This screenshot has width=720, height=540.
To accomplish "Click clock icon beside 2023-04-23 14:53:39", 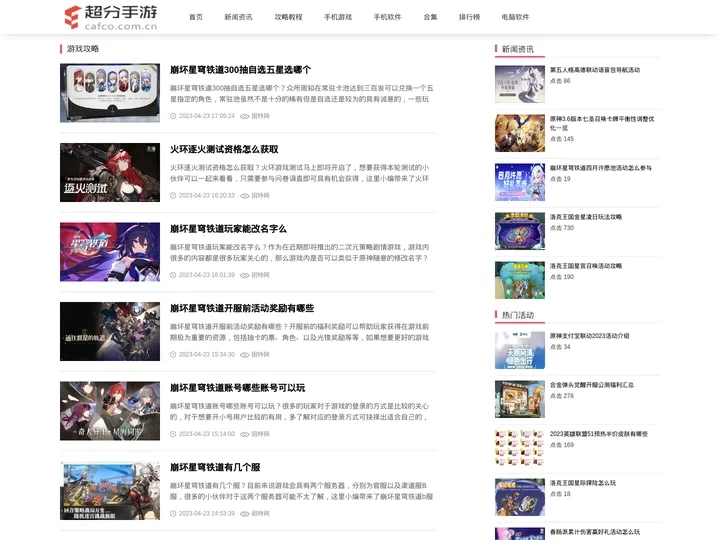I will pyautogui.click(x=173, y=513).
